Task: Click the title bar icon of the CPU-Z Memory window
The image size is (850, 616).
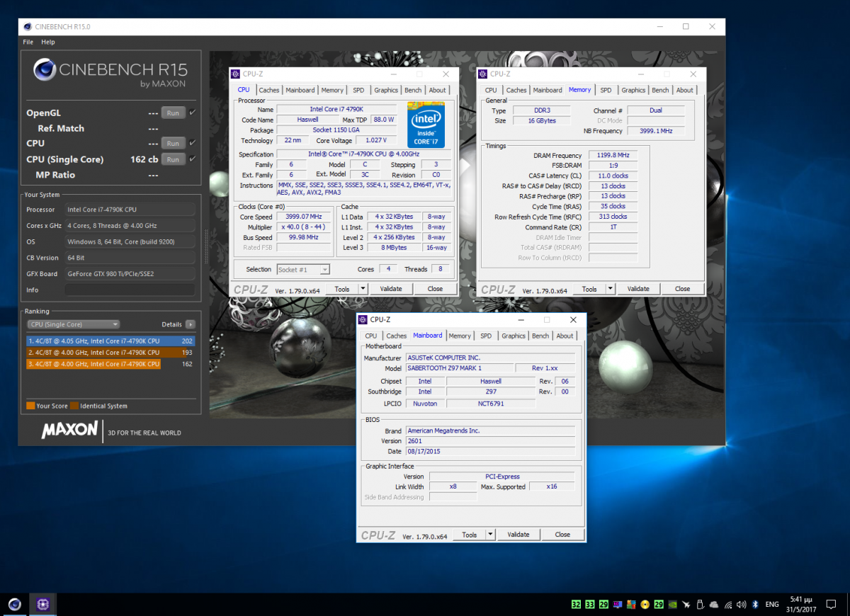Action: 483,74
